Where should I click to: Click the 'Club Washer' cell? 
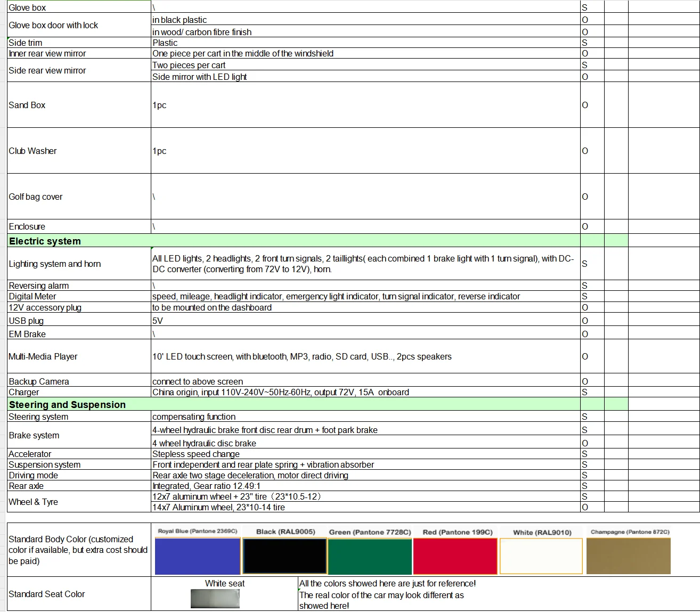pyautogui.click(x=79, y=151)
